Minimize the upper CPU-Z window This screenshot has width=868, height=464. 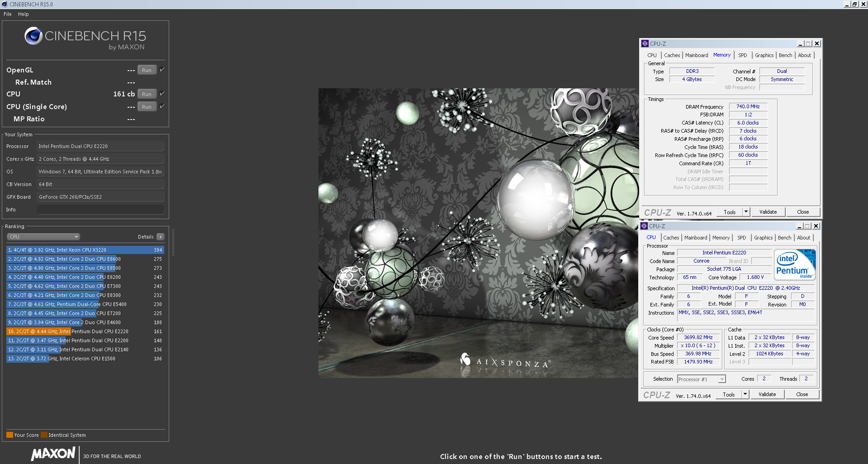tap(800, 44)
